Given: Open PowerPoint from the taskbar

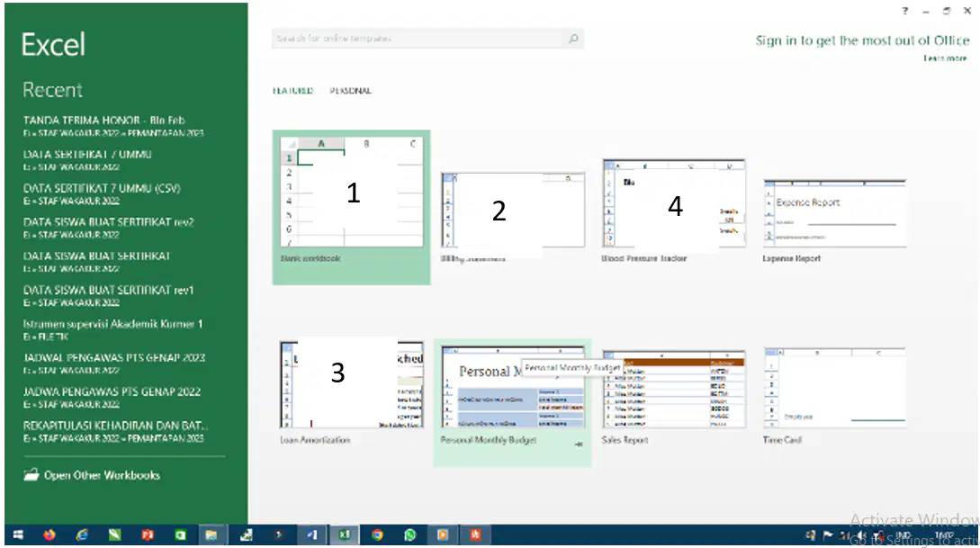Looking at the screenshot, I should [148, 535].
